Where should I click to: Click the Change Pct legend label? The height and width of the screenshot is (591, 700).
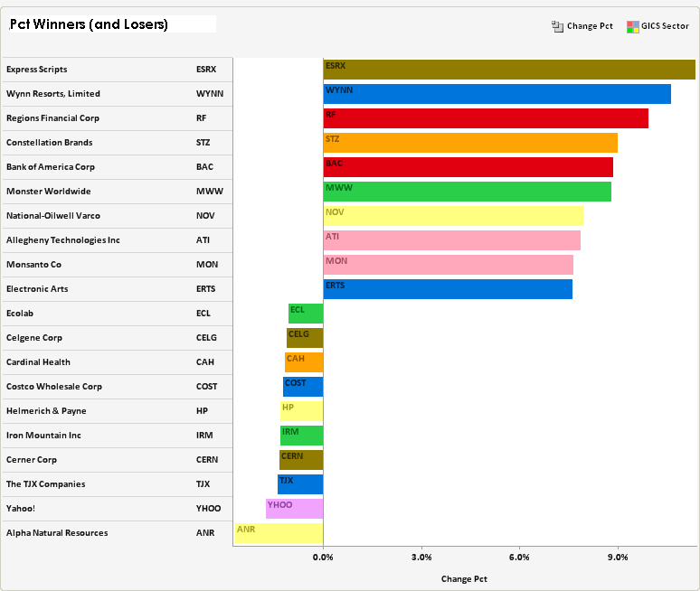click(x=590, y=26)
